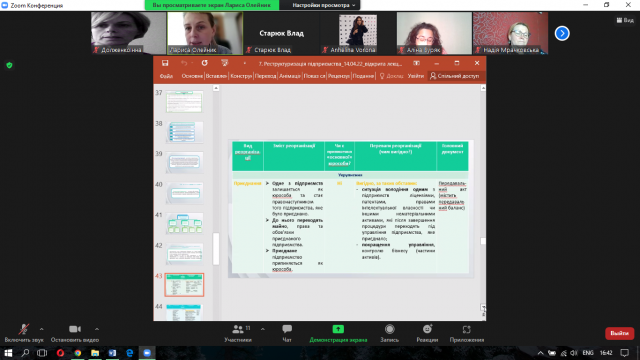Start recording with the Запись button
This screenshot has width=640, height=360.
pyautogui.click(x=389, y=333)
